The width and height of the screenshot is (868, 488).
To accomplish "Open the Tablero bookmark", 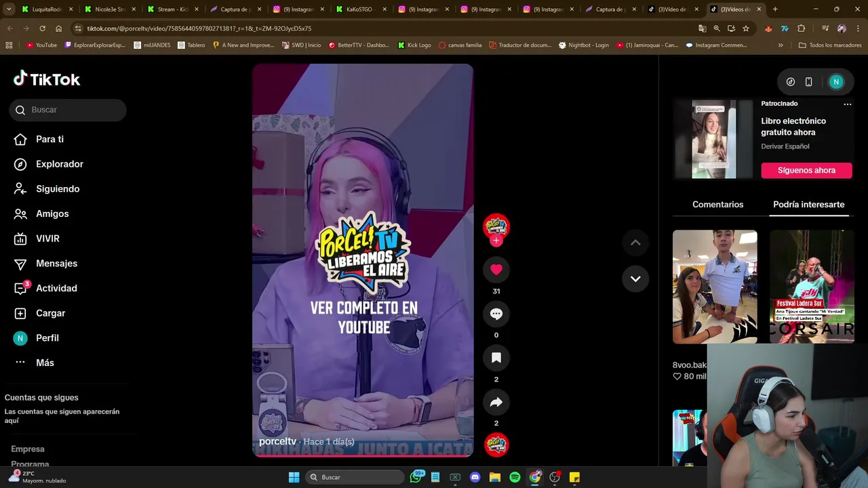I will click(x=191, y=45).
